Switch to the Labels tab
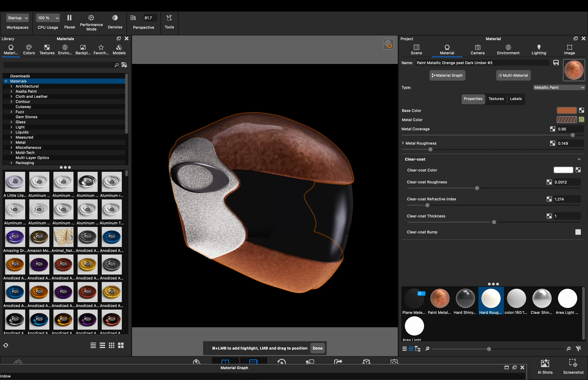The image size is (588, 380). point(516,99)
